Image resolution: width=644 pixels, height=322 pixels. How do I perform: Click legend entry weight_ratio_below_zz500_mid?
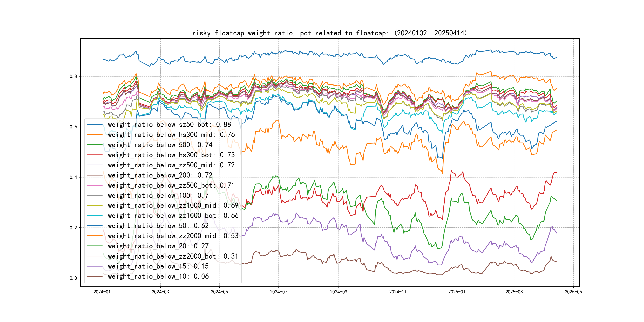point(171,165)
